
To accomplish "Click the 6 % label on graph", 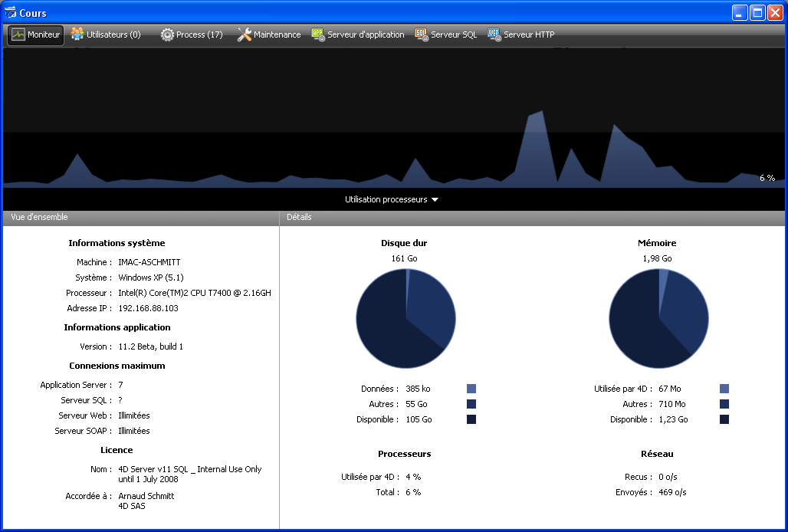I will [x=767, y=178].
